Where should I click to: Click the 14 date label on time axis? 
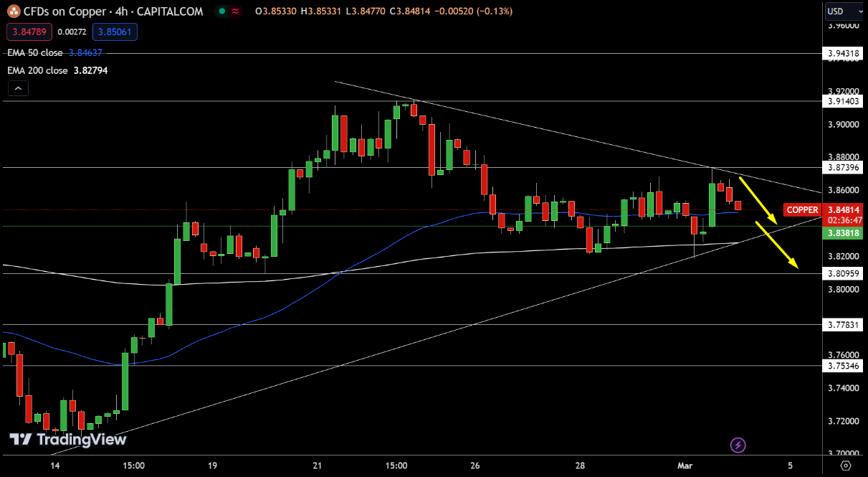pyautogui.click(x=54, y=466)
